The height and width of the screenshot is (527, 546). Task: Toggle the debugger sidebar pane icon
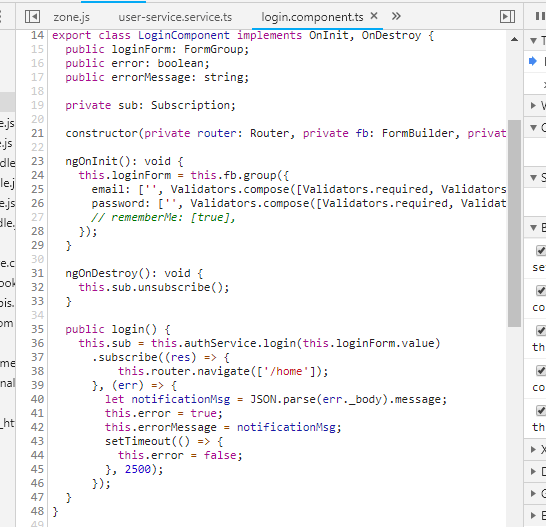pyautogui.click(x=507, y=16)
